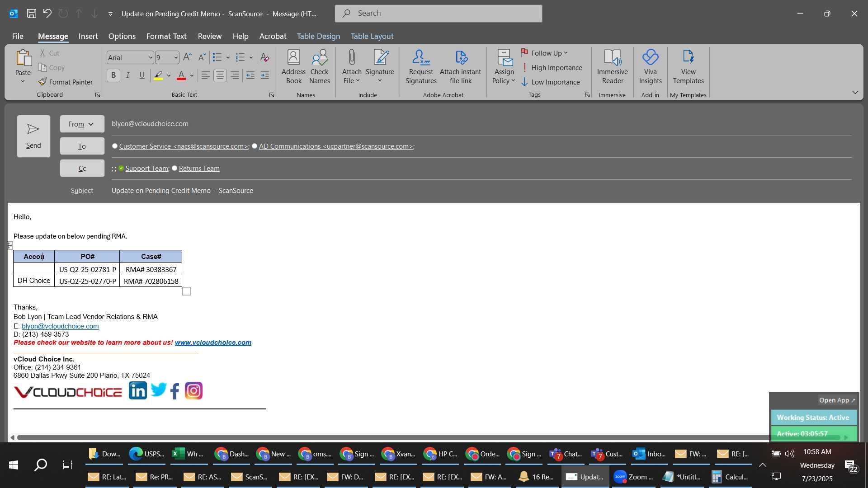Viewport: 868px width, 488px height.
Task: Increase font size with grow font icon
Action: pyautogui.click(x=187, y=57)
